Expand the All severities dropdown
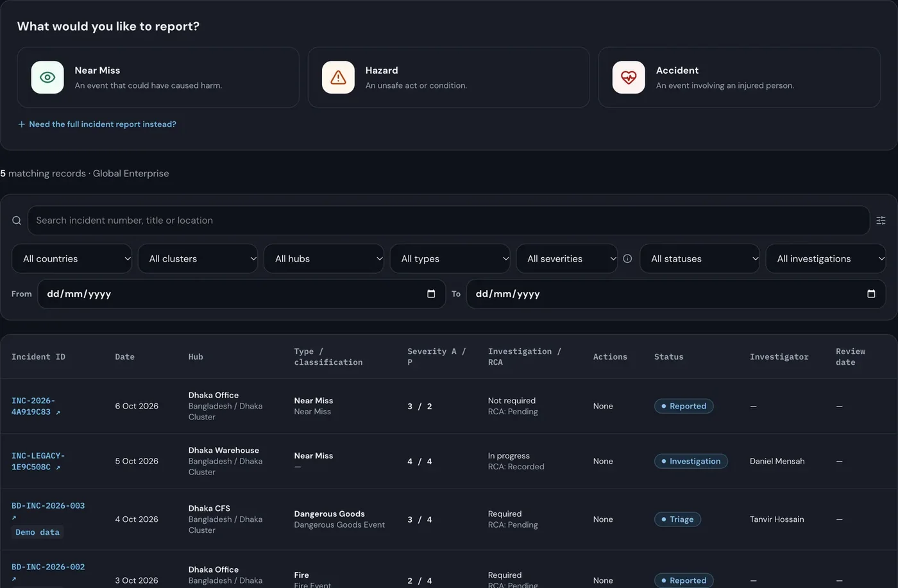The image size is (898, 588). click(x=567, y=258)
